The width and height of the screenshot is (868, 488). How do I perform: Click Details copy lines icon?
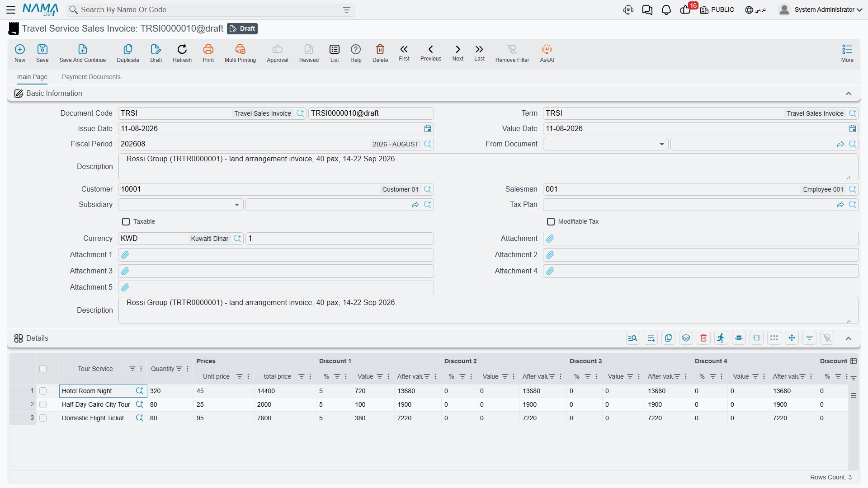pyautogui.click(x=669, y=338)
